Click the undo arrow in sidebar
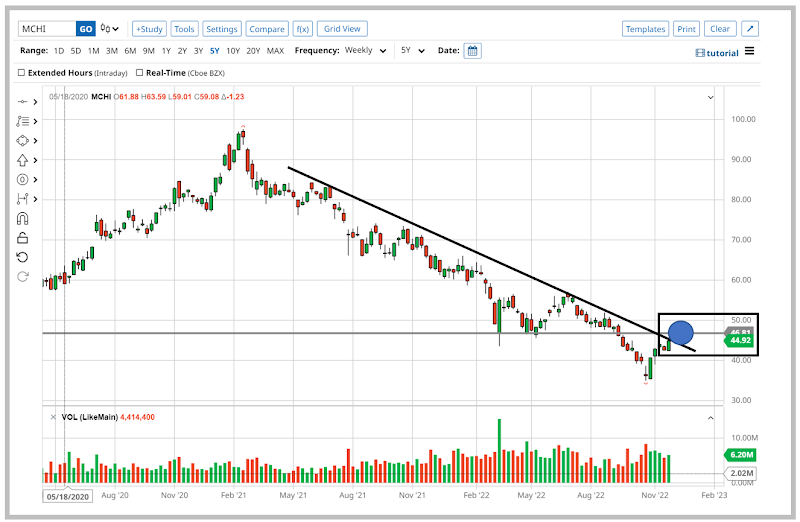 click(23, 257)
